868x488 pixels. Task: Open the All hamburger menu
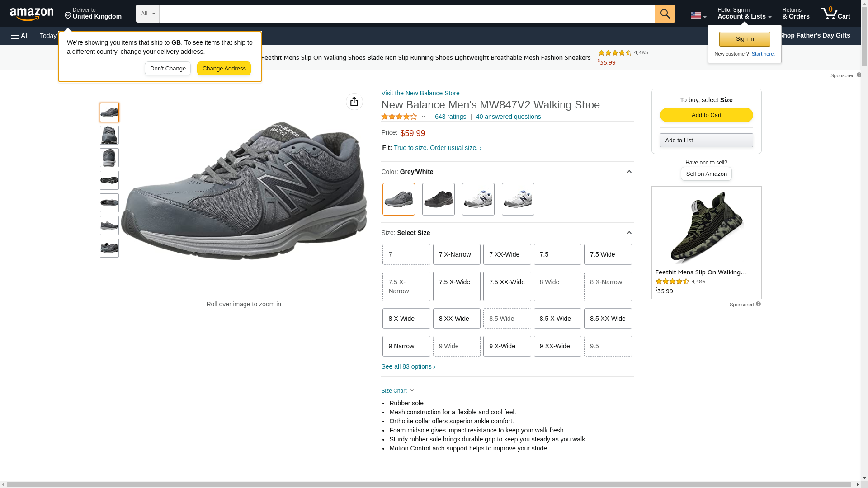20,36
